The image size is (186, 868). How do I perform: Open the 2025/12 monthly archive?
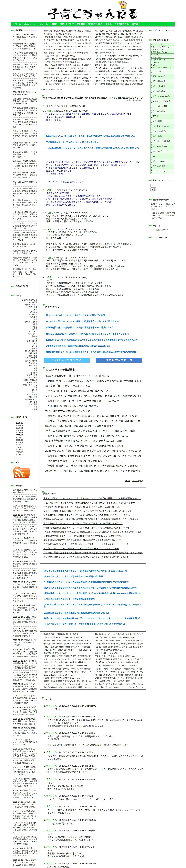[20, 430]
